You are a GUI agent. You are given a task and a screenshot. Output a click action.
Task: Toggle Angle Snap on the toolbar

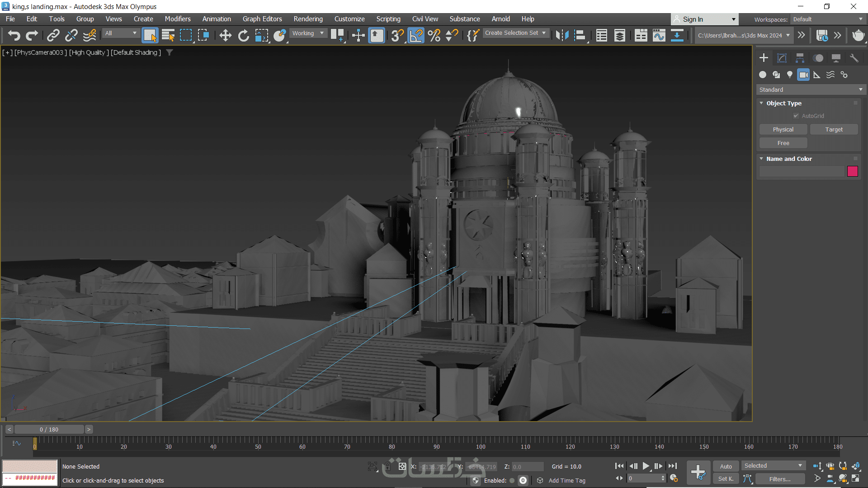416,35
